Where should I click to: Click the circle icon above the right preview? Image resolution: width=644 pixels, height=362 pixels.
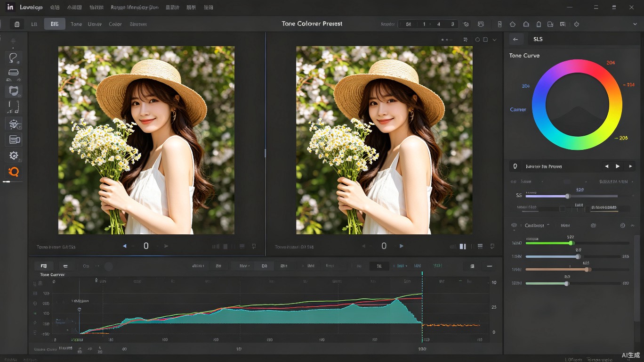tap(477, 40)
